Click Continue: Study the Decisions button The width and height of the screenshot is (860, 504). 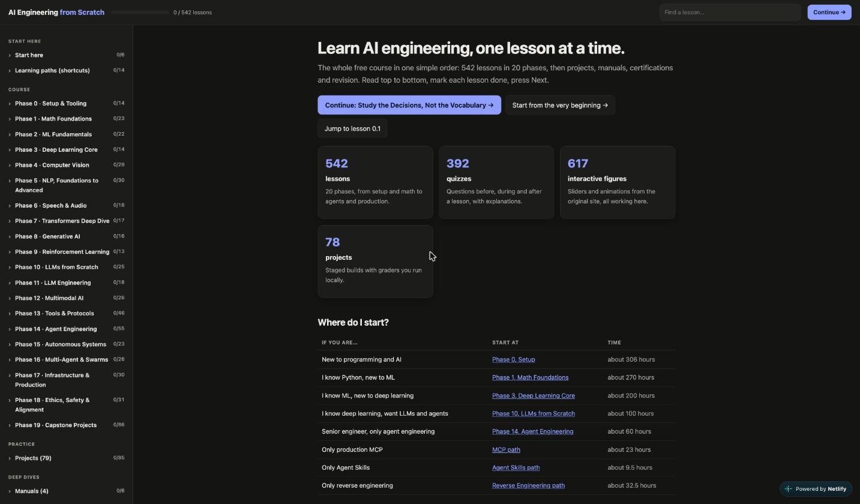coord(409,105)
